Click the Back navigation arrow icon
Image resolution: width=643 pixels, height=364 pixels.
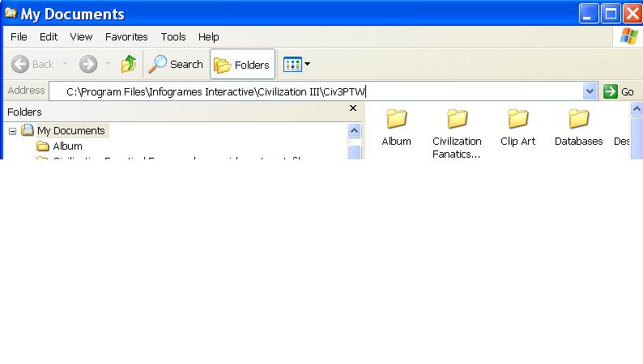19,64
